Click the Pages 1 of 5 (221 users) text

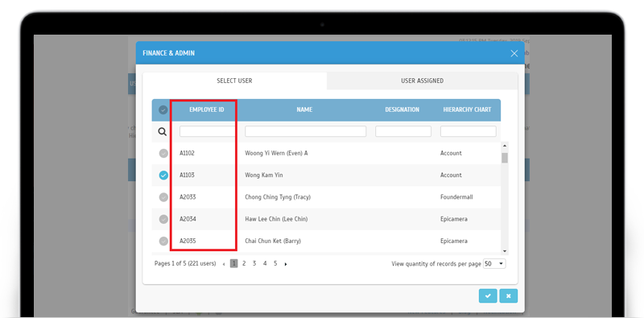coord(185,264)
